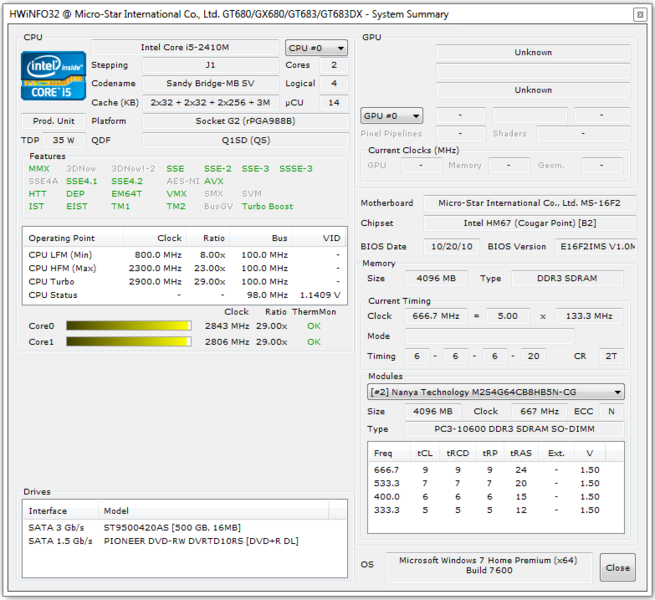The height and width of the screenshot is (600, 655).
Task: Click the Cache (KB) value field
Action: pos(211,102)
